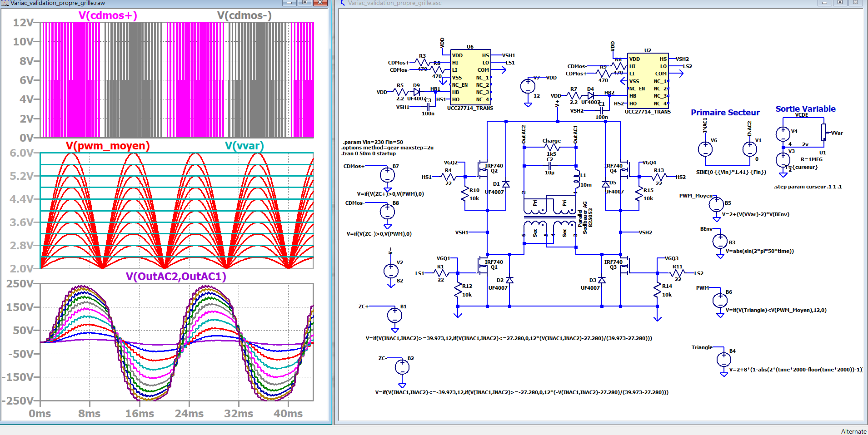Select the V2 82V supply source
Image resolution: width=868 pixels, height=435 pixels.
[x=391, y=271]
